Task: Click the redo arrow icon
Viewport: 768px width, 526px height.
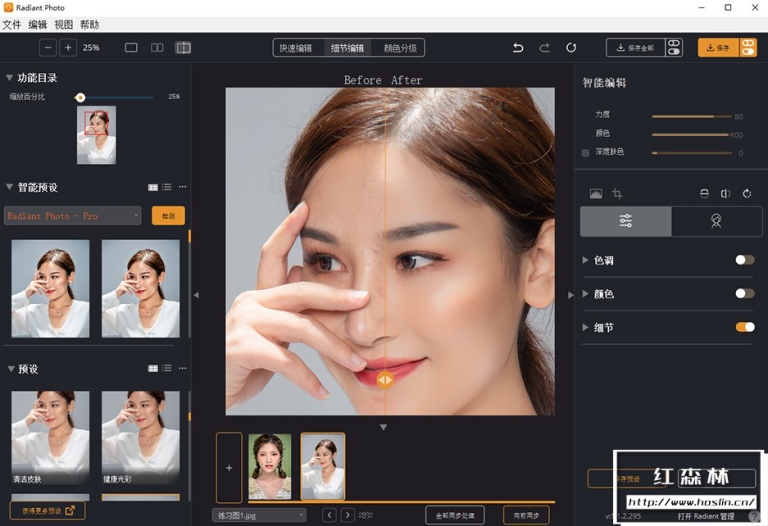Action: [544, 48]
